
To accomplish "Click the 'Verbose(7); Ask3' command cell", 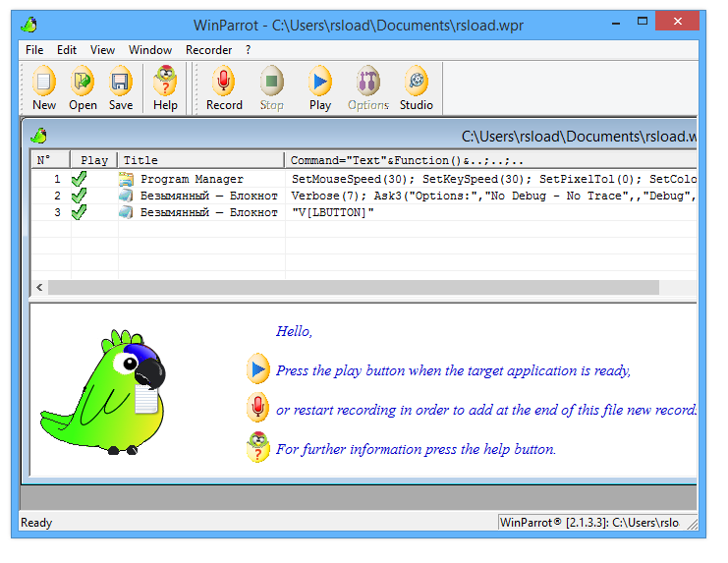I will pyautogui.click(x=491, y=196).
